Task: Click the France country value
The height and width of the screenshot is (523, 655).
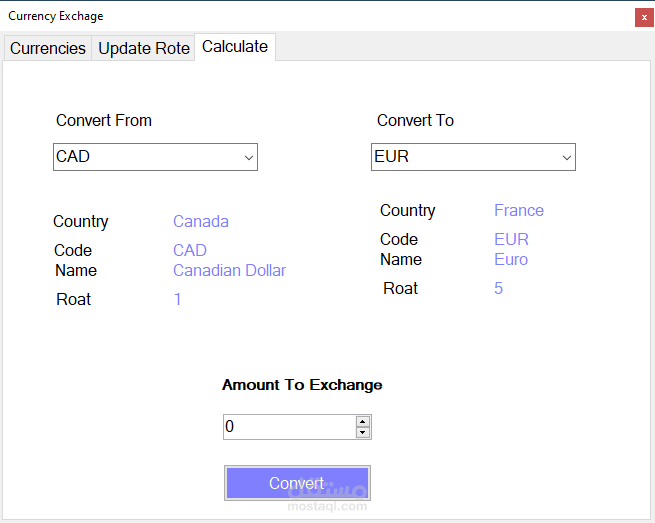Action: point(519,210)
